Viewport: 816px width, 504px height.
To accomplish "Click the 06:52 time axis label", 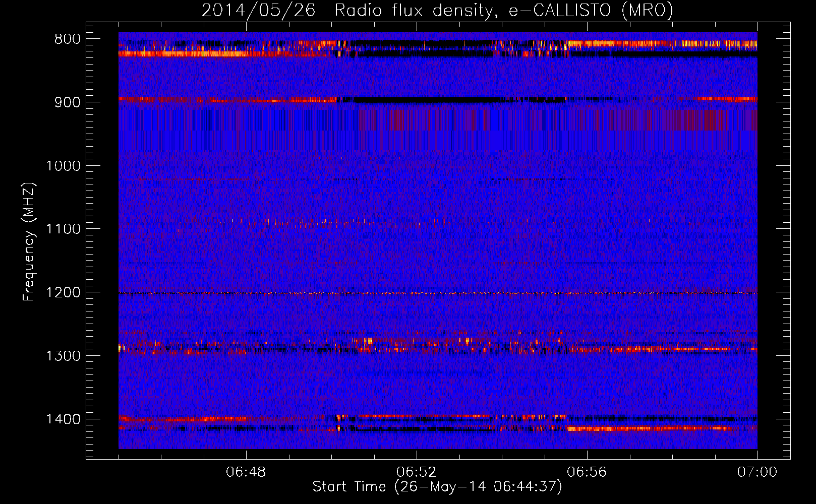I will (417, 472).
